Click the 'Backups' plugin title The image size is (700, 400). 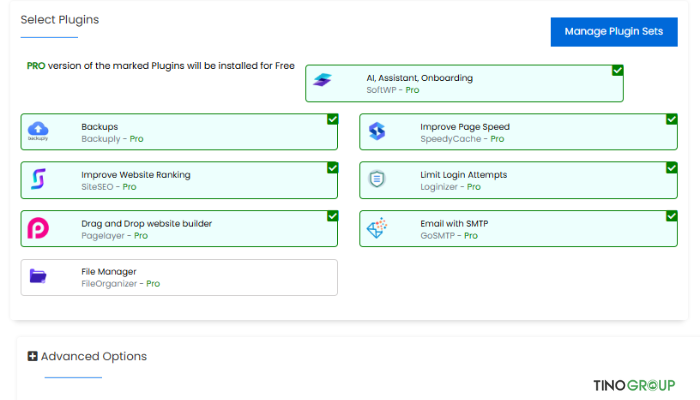pos(100,127)
